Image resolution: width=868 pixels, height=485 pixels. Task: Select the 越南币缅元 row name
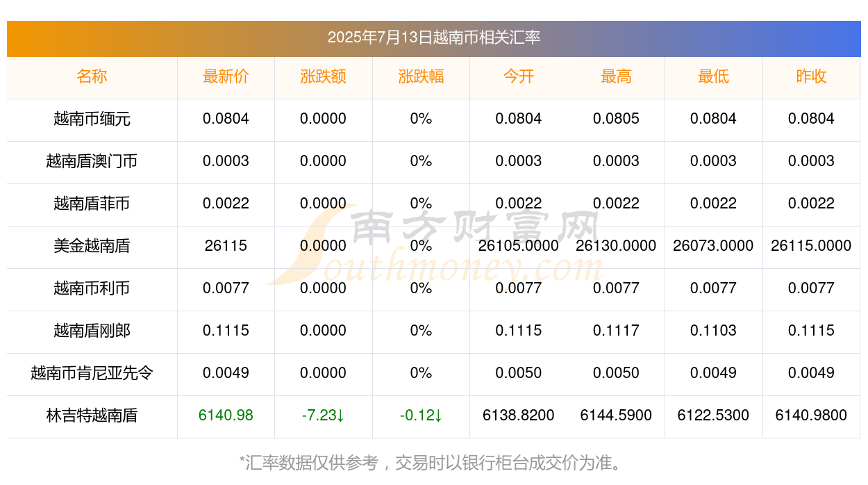92,119
